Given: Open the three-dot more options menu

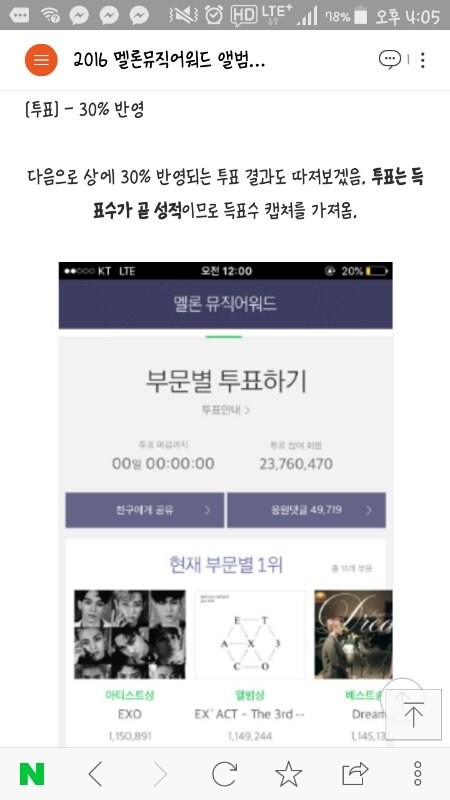Looking at the screenshot, I should (422, 60).
